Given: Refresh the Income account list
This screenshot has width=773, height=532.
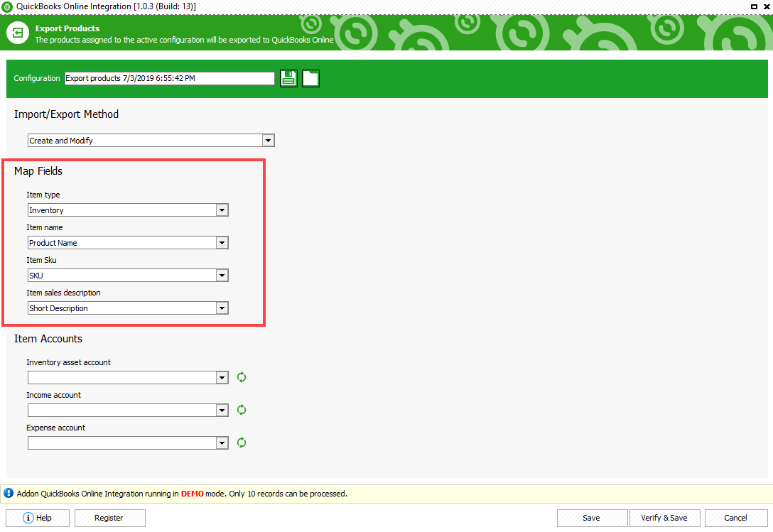Looking at the screenshot, I should 242,410.
